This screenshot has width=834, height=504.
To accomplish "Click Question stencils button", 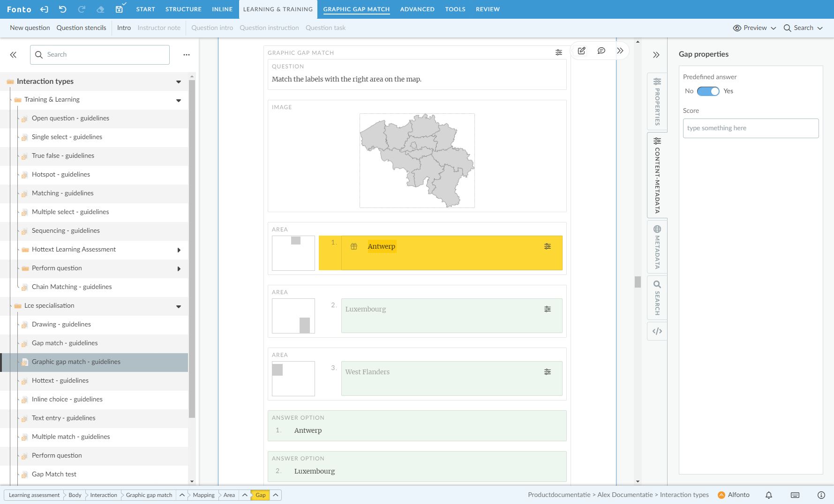I will tap(81, 28).
